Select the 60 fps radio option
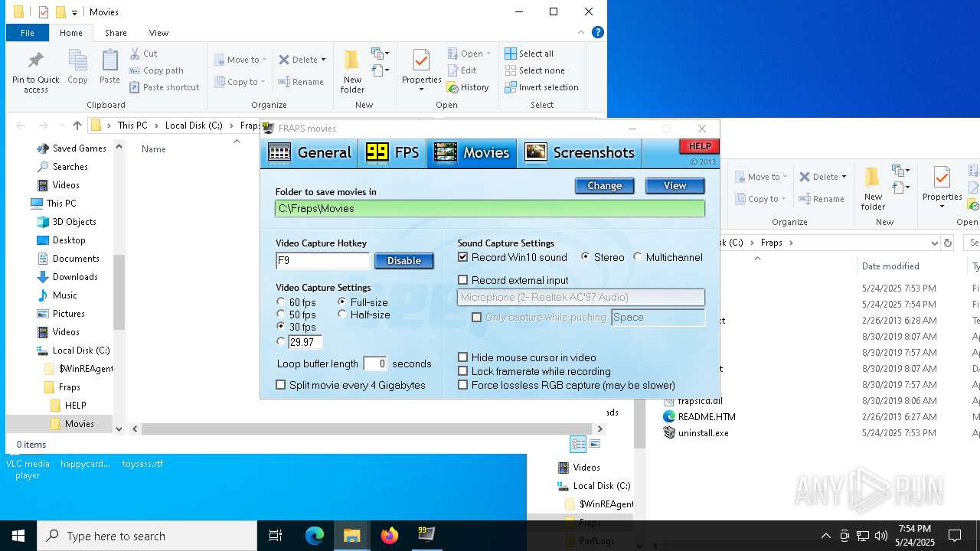Image resolution: width=980 pixels, height=551 pixels. (x=281, y=302)
